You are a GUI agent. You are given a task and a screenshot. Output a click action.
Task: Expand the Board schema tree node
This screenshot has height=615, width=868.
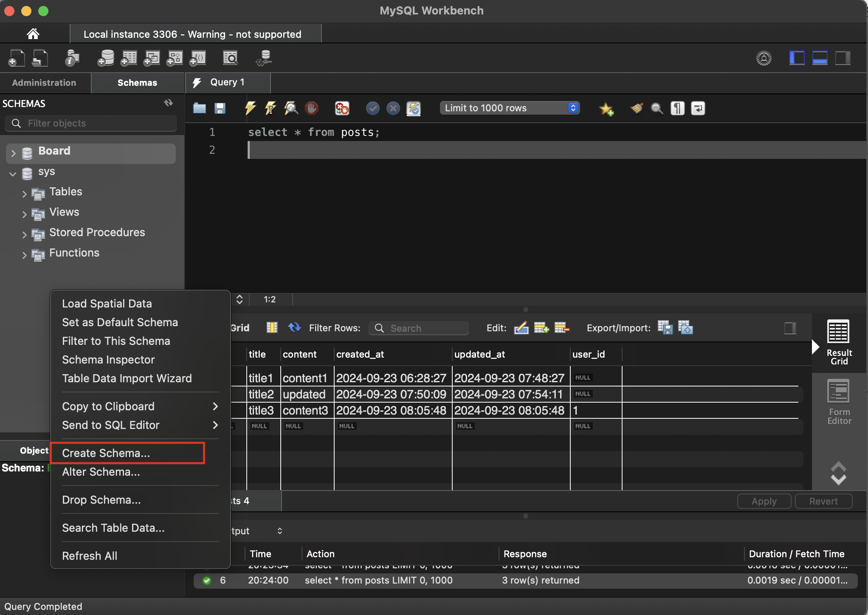13,153
